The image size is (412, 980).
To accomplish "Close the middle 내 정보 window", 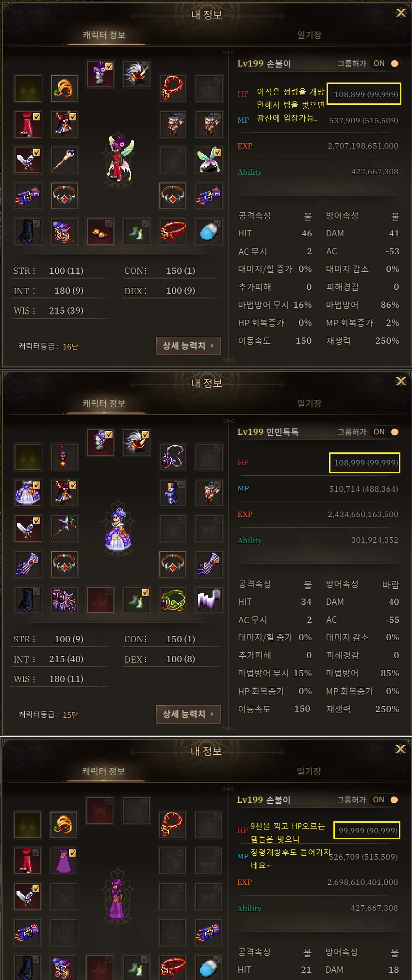I will [401, 381].
